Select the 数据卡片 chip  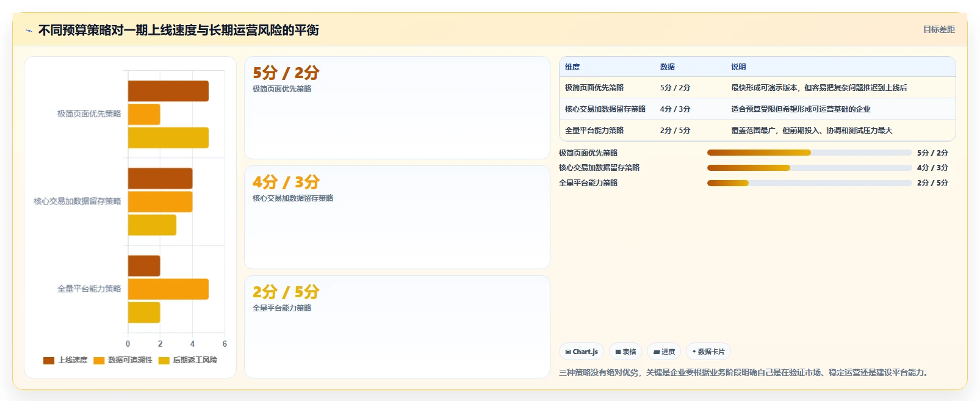[x=708, y=352]
